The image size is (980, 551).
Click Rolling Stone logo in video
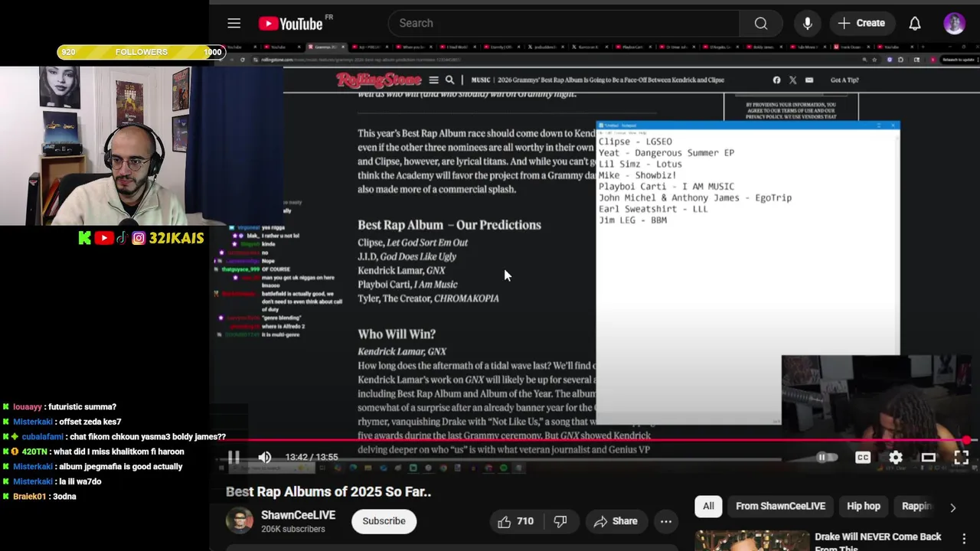[379, 80]
